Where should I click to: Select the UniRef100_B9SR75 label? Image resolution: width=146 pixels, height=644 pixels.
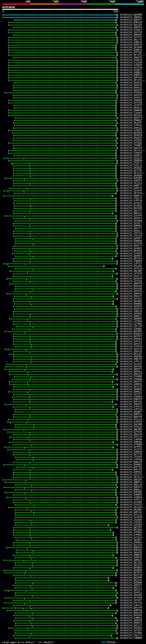pyautogui.click(x=131, y=45)
